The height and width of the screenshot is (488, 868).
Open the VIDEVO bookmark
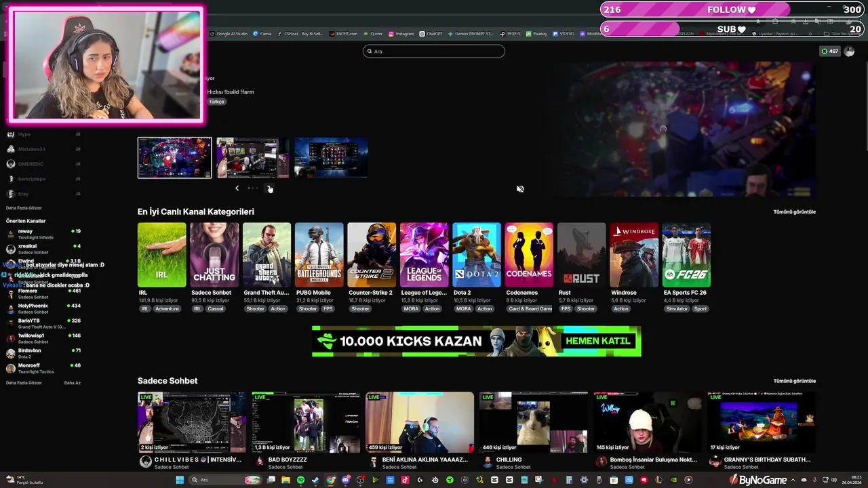[x=564, y=33]
